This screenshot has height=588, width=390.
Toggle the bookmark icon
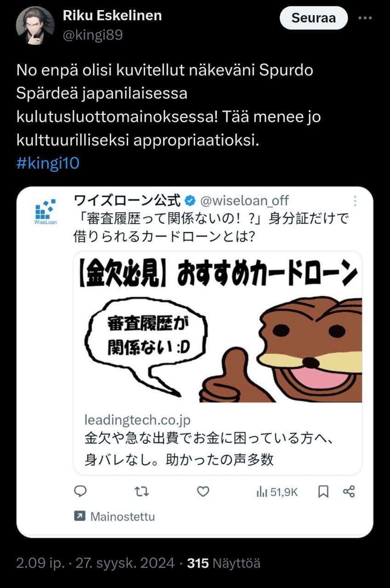[x=323, y=492]
